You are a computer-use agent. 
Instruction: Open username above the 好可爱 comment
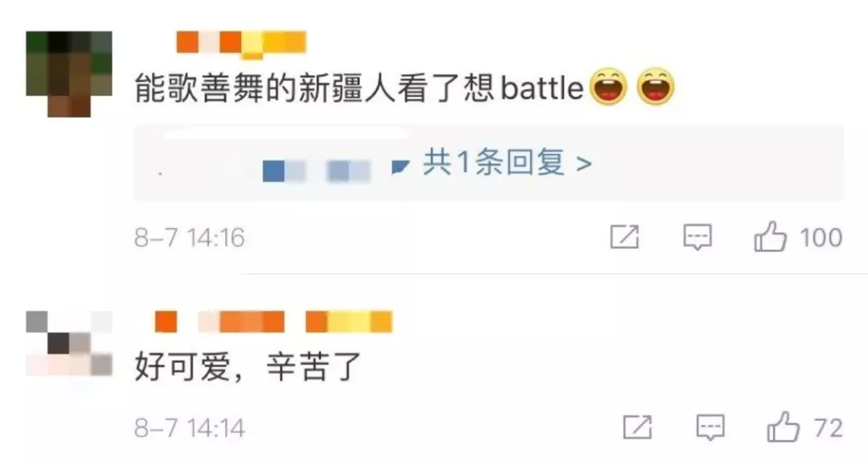click(273, 321)
